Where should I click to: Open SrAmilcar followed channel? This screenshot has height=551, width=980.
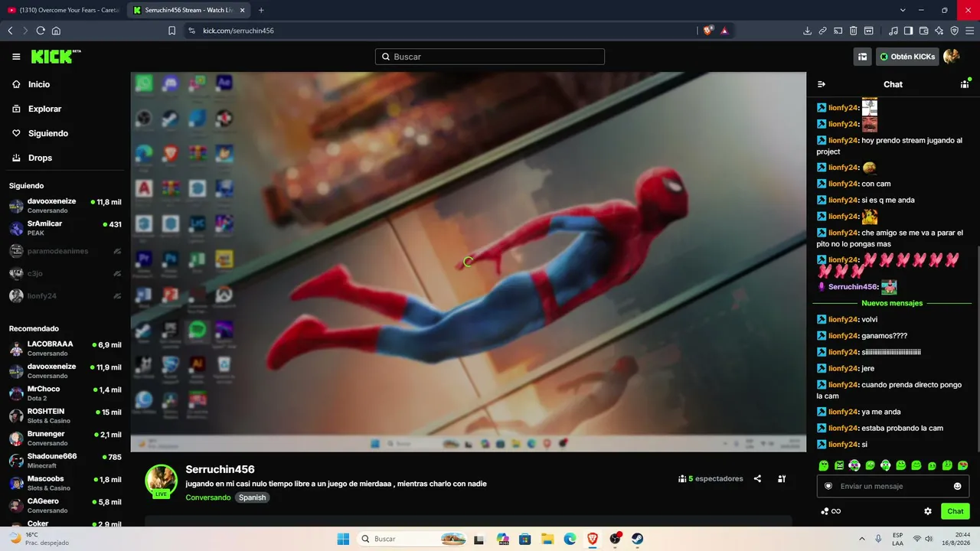(x=65, y=228)
